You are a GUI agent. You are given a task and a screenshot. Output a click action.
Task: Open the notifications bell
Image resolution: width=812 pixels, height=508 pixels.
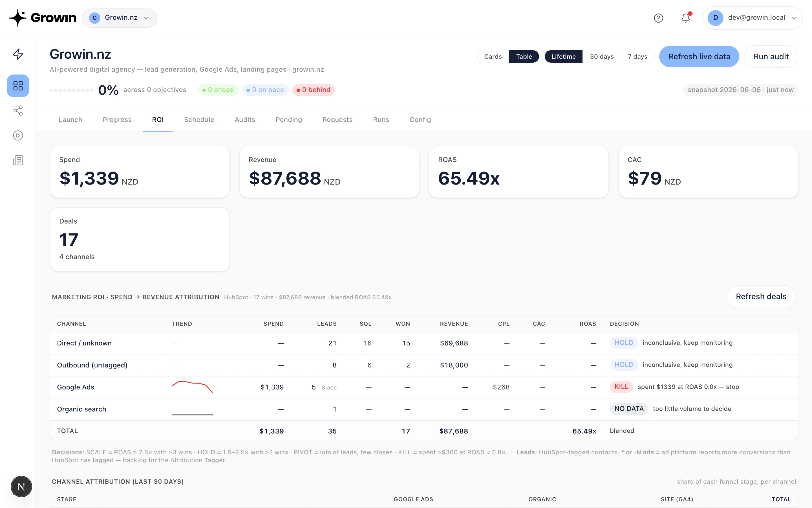[x=685, y=18]
